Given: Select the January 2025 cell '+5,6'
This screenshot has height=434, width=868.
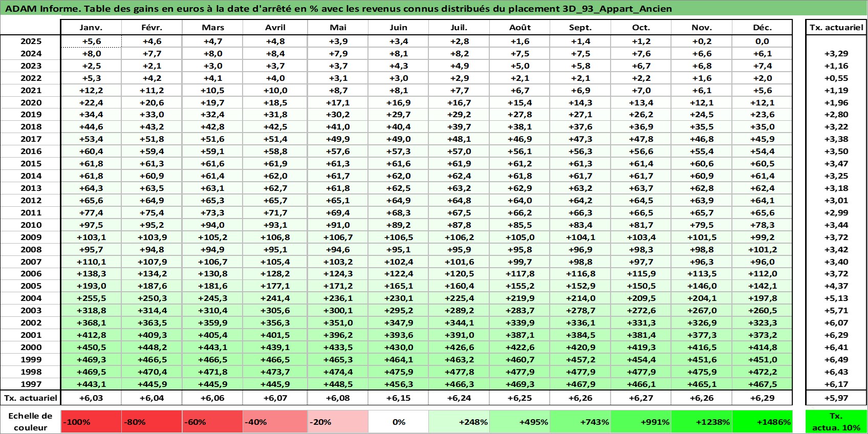Looking at the screenshot, I should click(x=91, y=41).
